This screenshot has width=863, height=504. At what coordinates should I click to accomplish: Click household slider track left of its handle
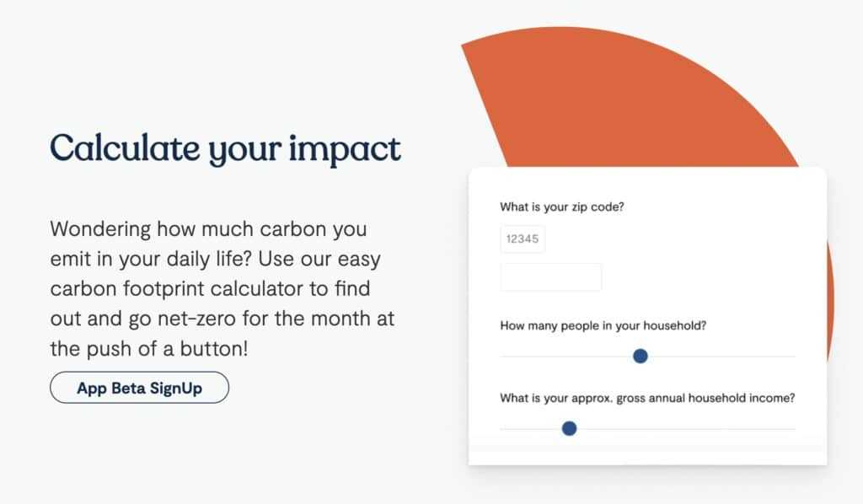click(566, 357)
